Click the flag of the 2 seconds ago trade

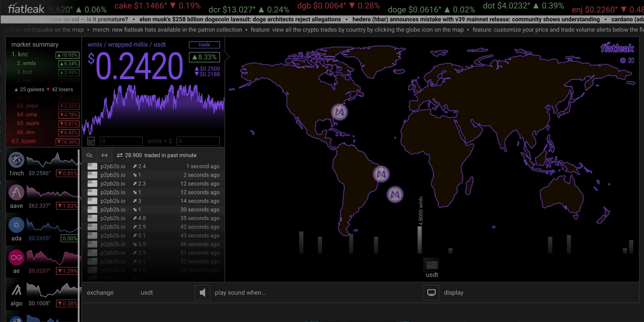92,175
